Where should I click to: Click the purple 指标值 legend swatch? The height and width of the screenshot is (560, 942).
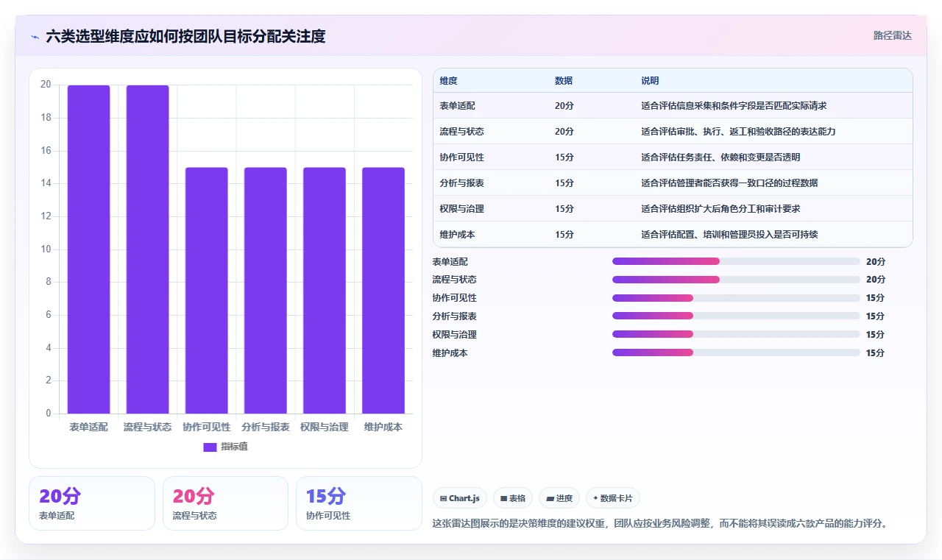[x=210, y=447]
